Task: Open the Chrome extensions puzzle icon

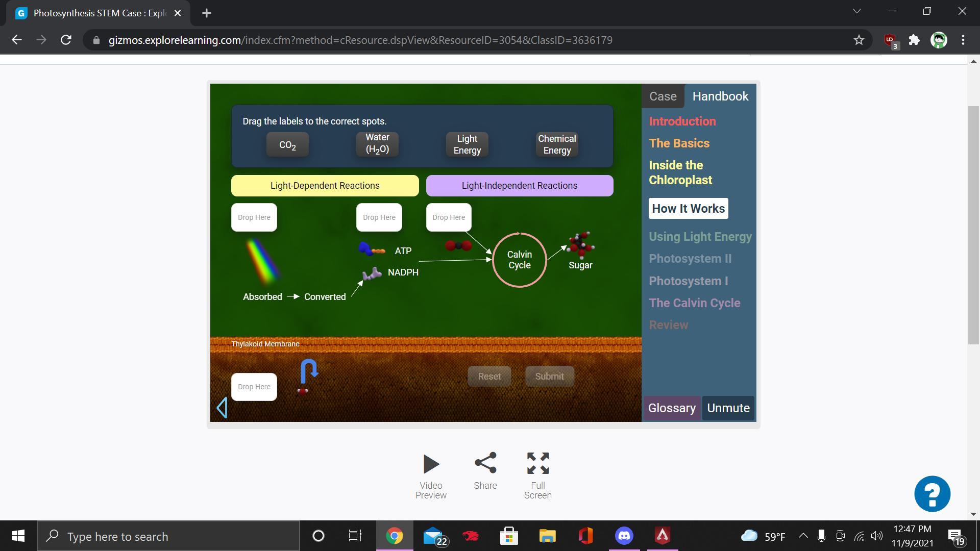Action: (x=914, y=40)
